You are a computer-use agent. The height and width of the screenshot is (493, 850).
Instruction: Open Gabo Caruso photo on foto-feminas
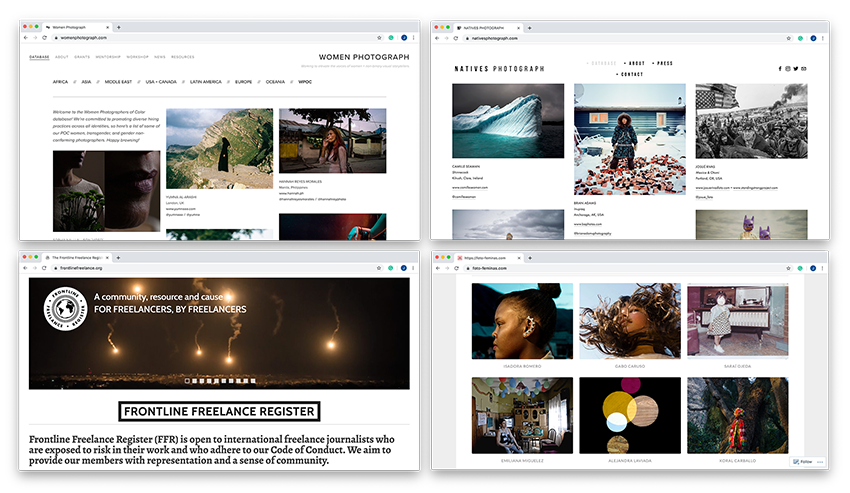pos(630,321)
